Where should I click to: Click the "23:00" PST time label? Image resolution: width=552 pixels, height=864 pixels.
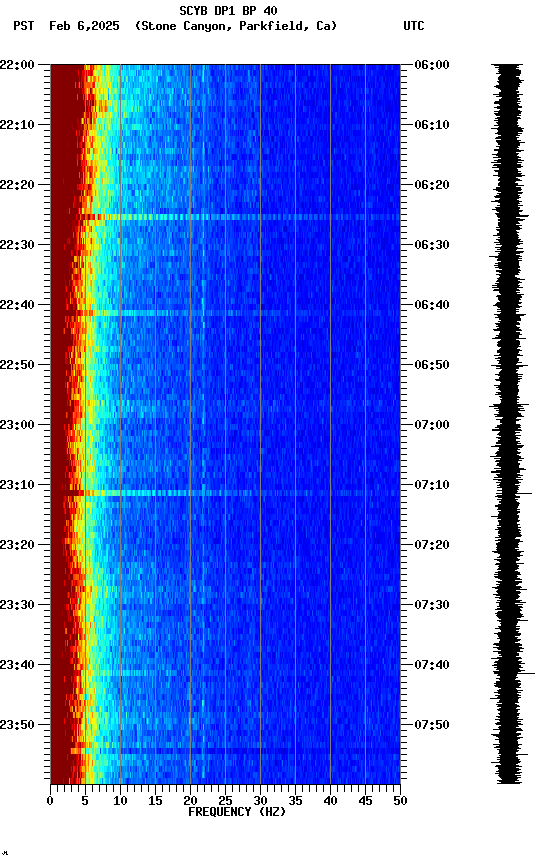(17, 425)
